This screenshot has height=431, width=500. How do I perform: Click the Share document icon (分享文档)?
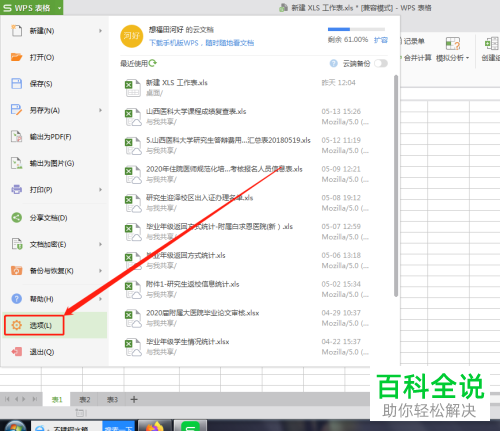pos(17,218)
